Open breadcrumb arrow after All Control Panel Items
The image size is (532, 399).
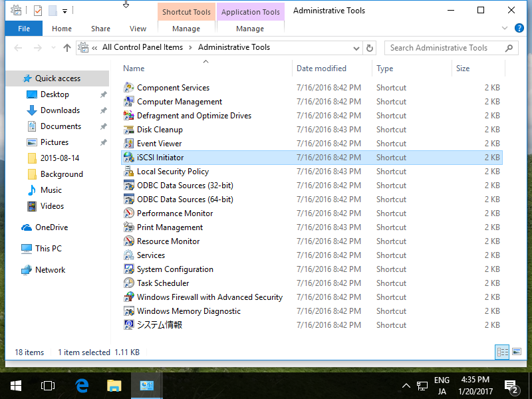[190, 47]
